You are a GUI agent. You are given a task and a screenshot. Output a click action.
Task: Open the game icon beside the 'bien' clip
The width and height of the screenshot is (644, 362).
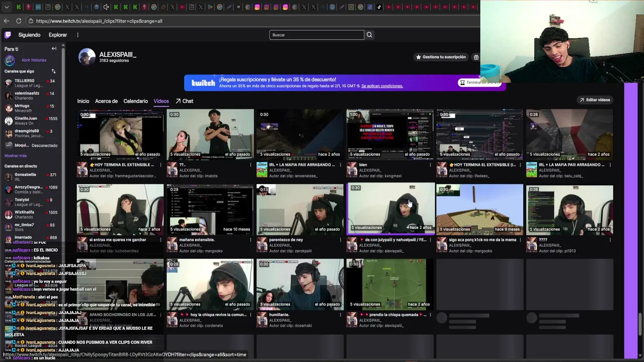352,170
